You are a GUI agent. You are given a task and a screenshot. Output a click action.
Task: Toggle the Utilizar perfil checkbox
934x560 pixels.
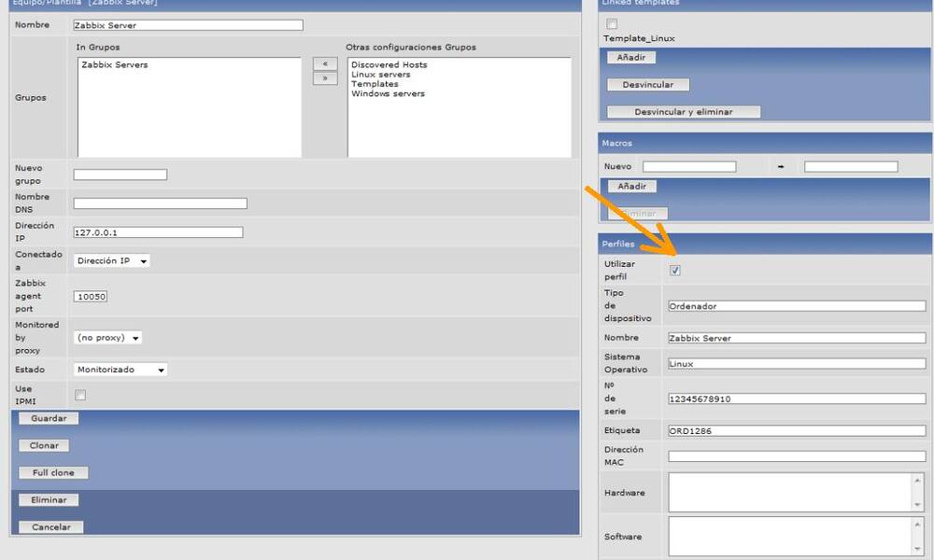[675, 271]
